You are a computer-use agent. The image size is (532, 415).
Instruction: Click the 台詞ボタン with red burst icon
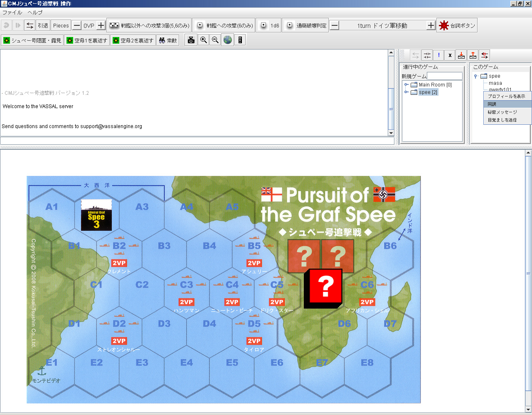coord(457,25)
